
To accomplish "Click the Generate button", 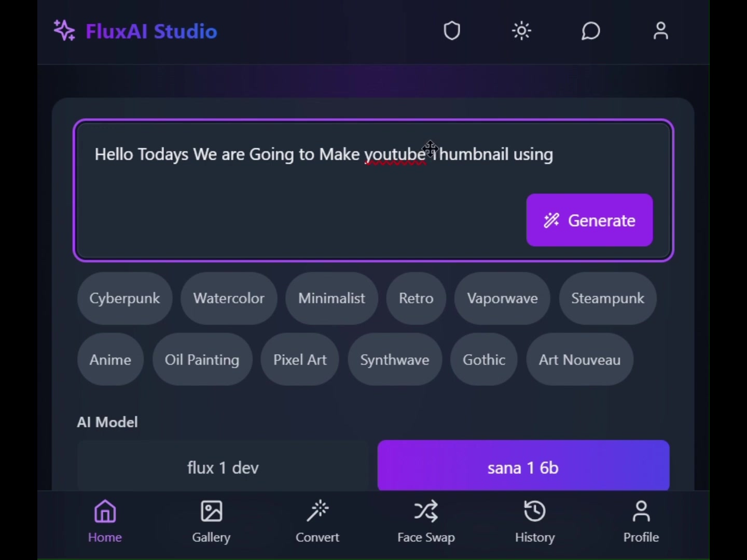I will [x=589, y=220].
